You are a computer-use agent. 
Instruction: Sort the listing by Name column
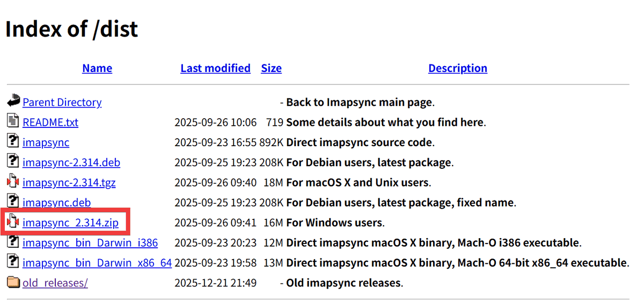[x=97, y=68]
